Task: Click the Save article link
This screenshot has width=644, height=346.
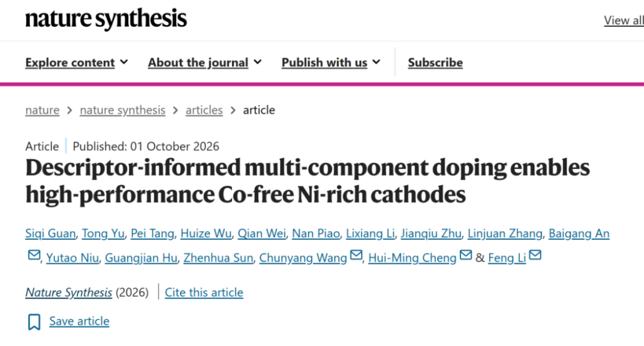Action: pyautogui.click(x=79, y=321)
